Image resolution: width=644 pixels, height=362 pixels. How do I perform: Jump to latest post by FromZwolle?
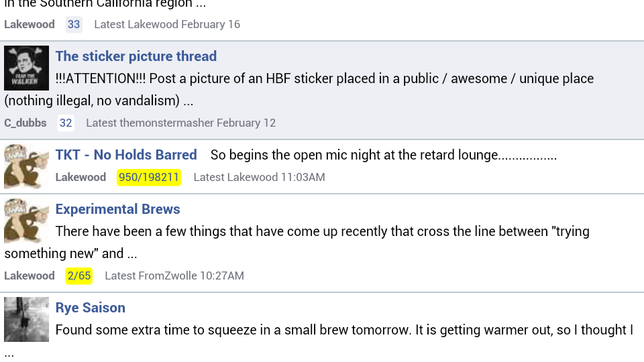tap(174, 276)
